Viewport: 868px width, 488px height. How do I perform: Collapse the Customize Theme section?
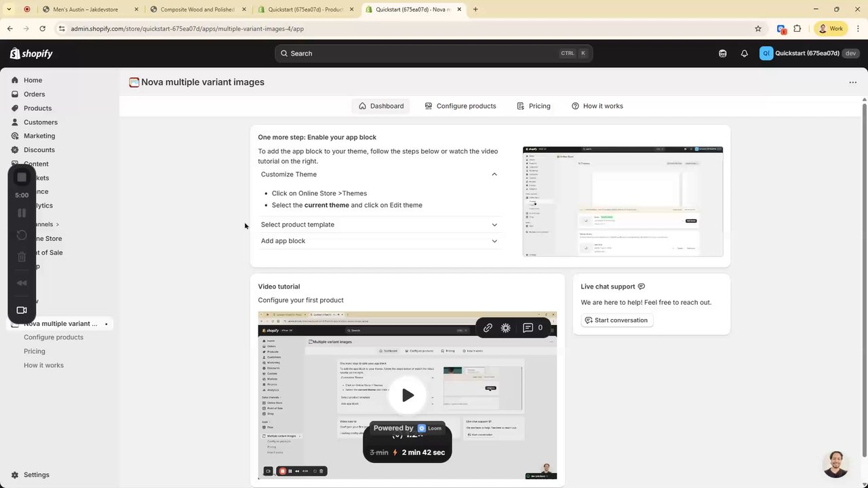coord(379,174)
